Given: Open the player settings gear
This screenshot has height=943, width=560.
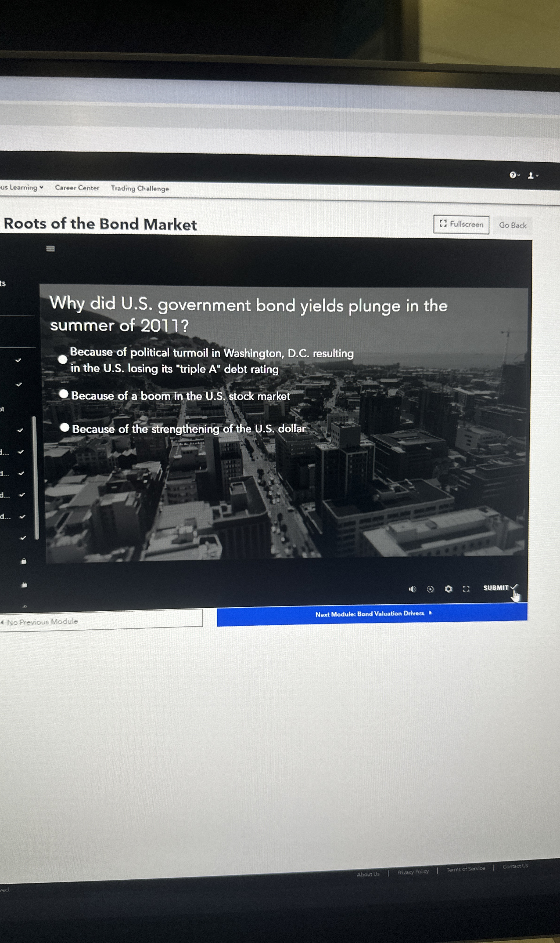Looking at the screenshot, I should click(448, 589).
